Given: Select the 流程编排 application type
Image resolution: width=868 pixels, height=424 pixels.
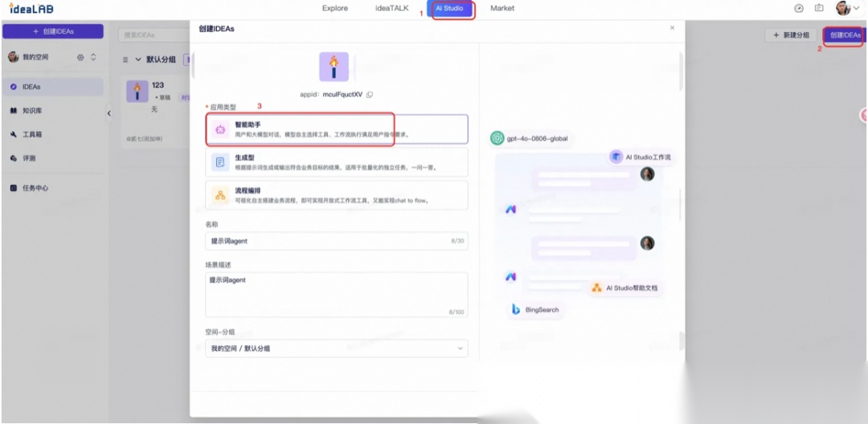Looking at the screenshot, I should (x=337, y=195).
